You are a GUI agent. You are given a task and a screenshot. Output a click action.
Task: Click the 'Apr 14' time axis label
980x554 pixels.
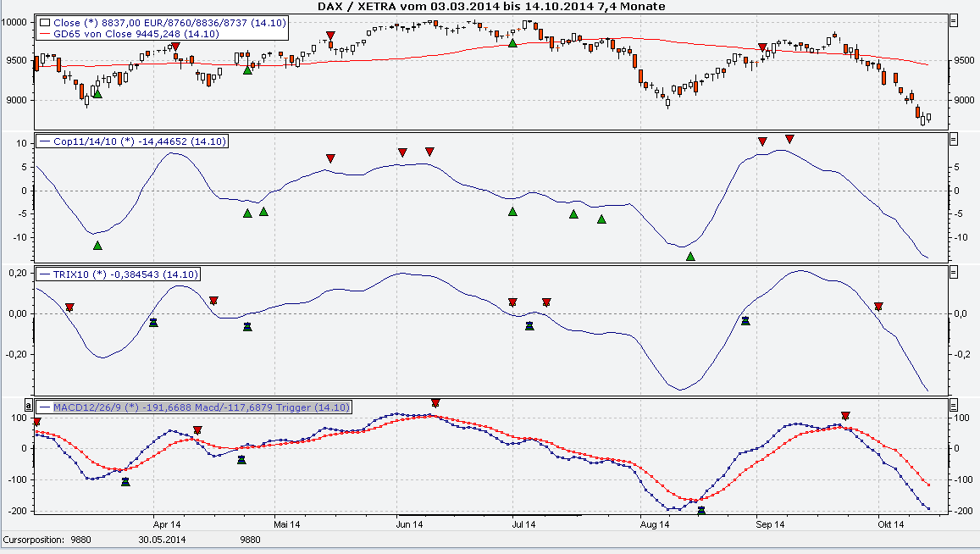tap(167, 524)
